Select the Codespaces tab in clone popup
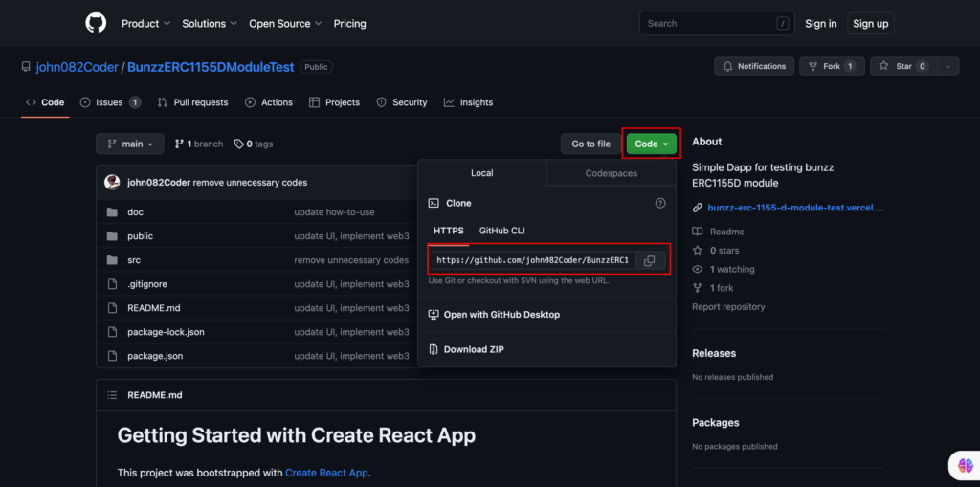This screenshot has height=487, width=980. point(612,173)
